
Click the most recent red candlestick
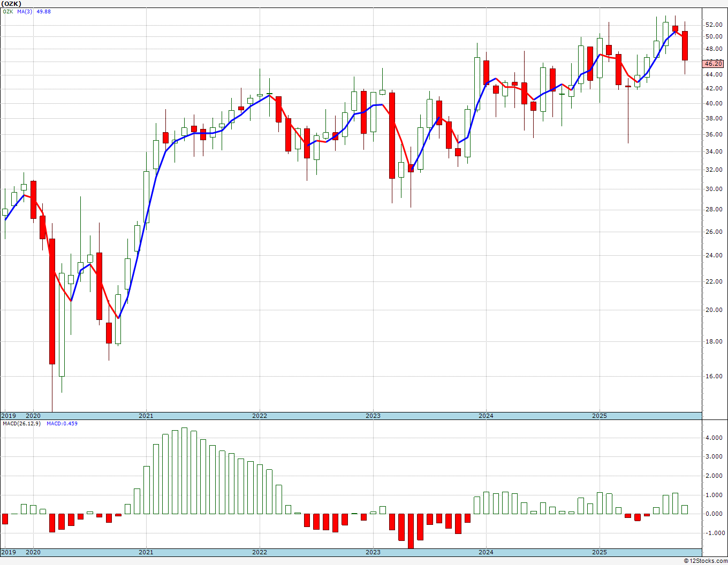coord(685,46)
